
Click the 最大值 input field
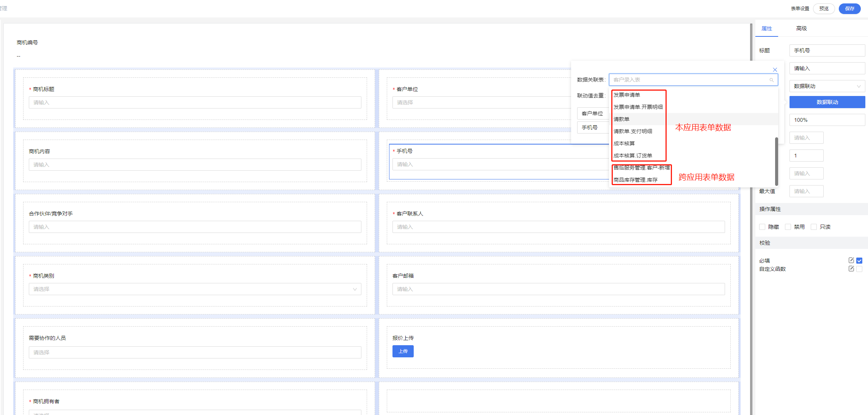click(806, 191)
